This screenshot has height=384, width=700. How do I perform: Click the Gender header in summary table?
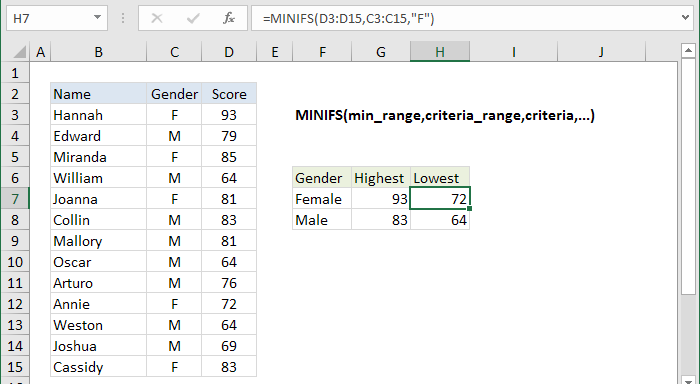pos(322,178)
